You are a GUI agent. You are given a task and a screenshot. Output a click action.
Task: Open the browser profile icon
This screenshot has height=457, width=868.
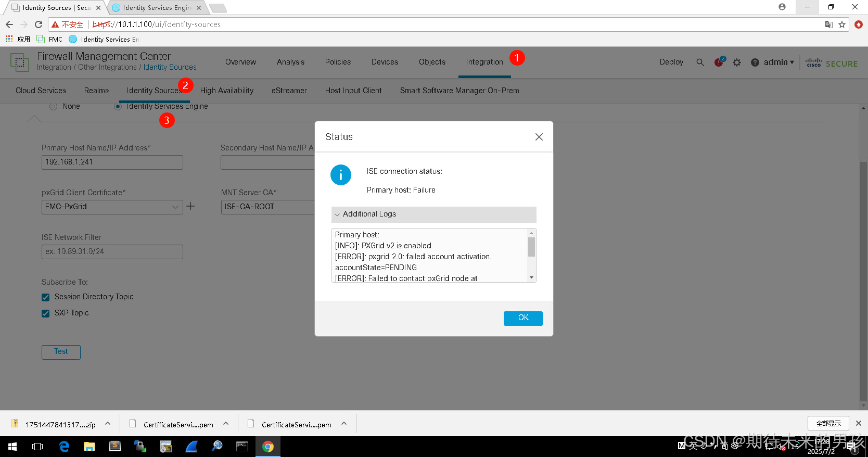pos(782,7)
